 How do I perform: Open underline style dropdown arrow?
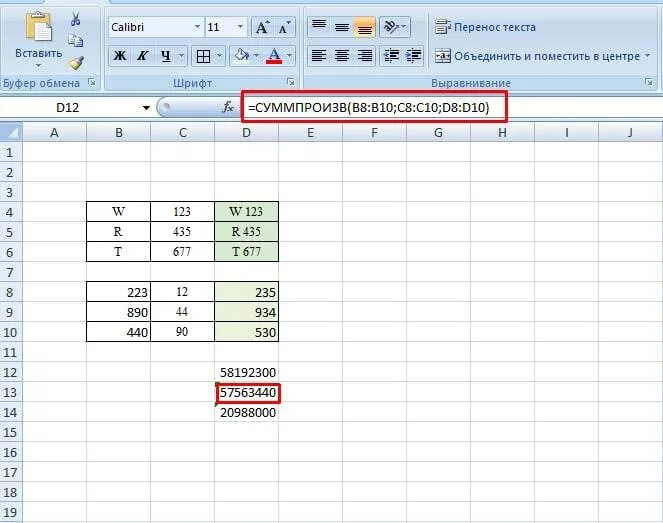pyautogui.click(x=181, y=55)
